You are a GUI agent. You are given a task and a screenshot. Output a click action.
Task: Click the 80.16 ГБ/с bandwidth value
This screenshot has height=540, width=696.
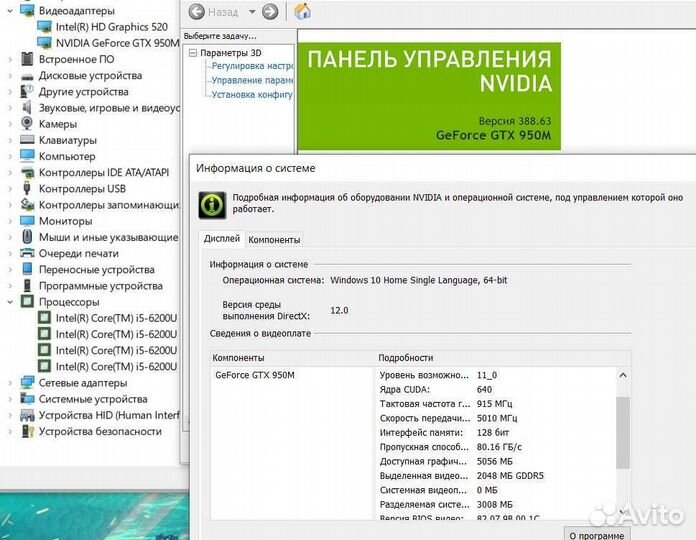499,447
